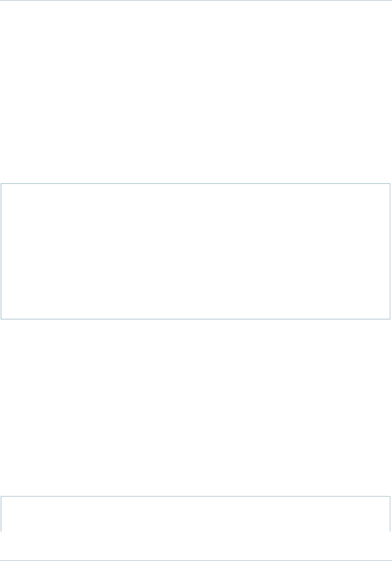392x561 pixels.
Task: Click the top border of the large box
Action: point(195,183)
